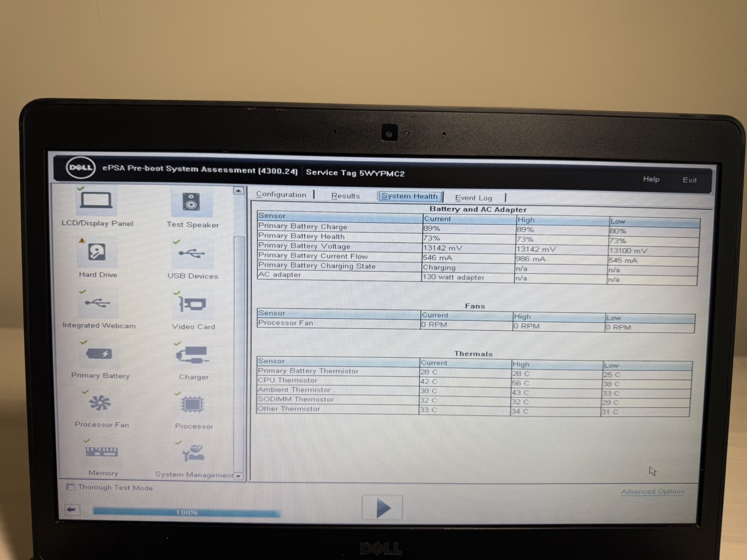Viewport: 747px width, 560px height.
Task: Open the Event Log tab
Action: click(474, 198)
